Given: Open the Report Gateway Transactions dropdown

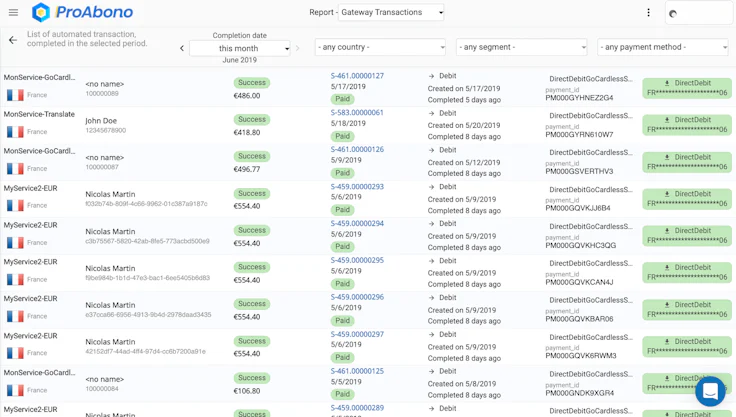Looking at the screenshot, I should (x=391, y=12).
